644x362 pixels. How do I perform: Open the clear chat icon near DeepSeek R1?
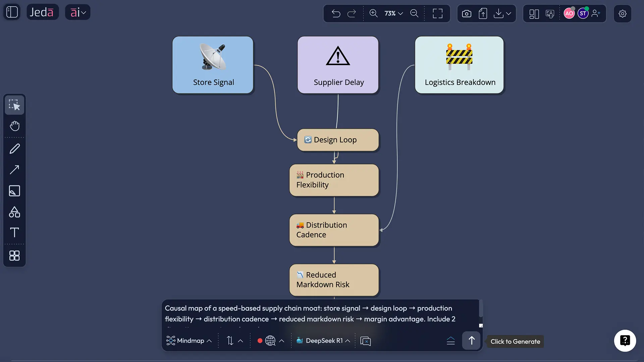point(366,341)
